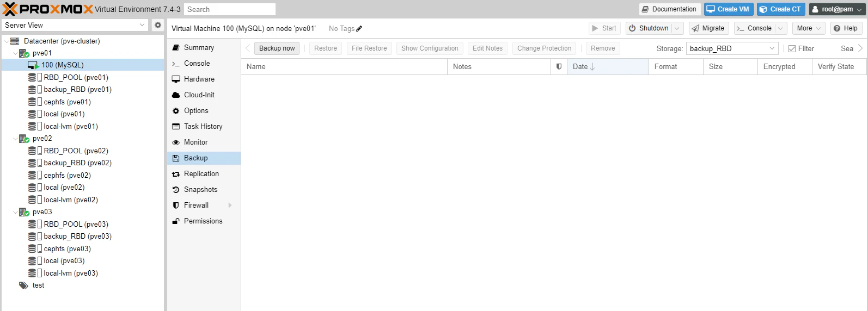
Task: Select local (pve03) in the tree
Action: (x=64, y=260)
